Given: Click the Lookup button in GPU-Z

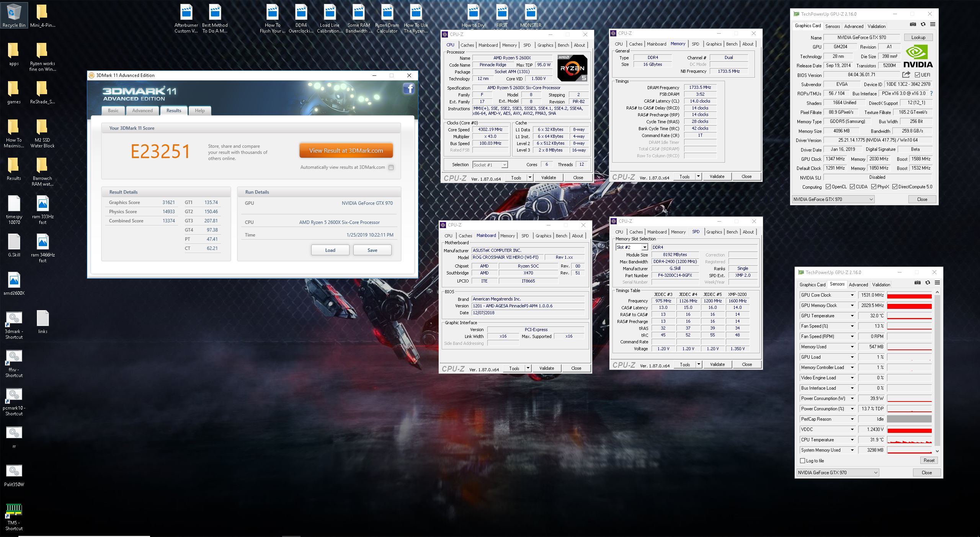Looking at the screenshot, I should pos(918,38).
